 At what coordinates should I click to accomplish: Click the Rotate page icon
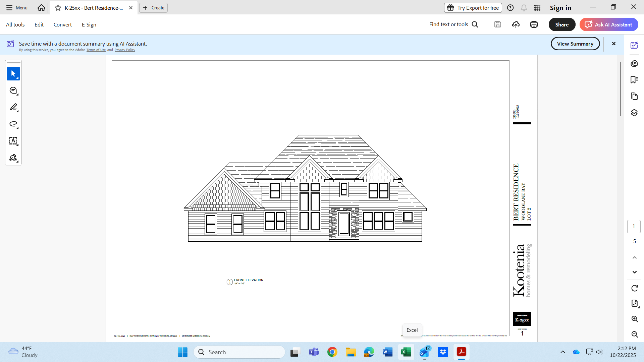[634, 288]
